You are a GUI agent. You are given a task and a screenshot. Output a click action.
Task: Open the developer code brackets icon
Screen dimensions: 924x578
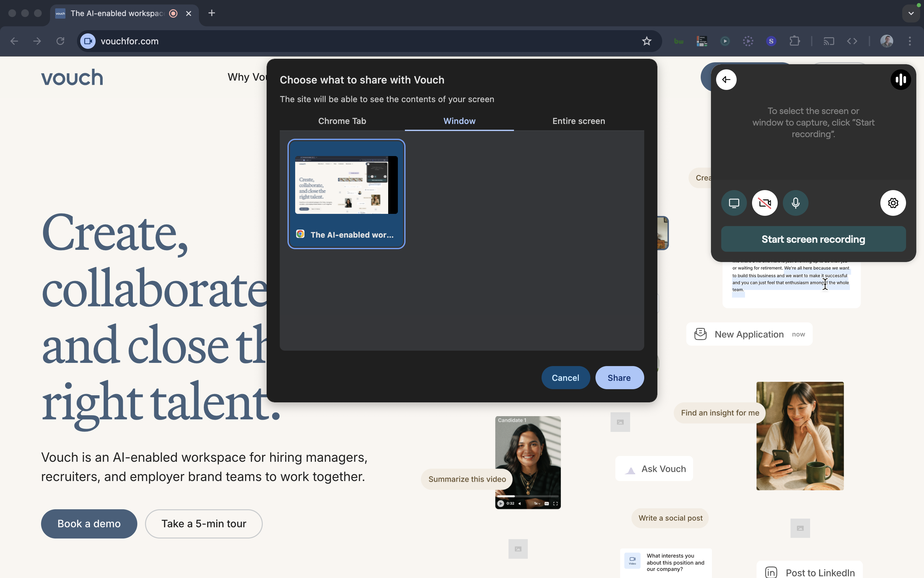pyautogui.click(x=852, y=41)
